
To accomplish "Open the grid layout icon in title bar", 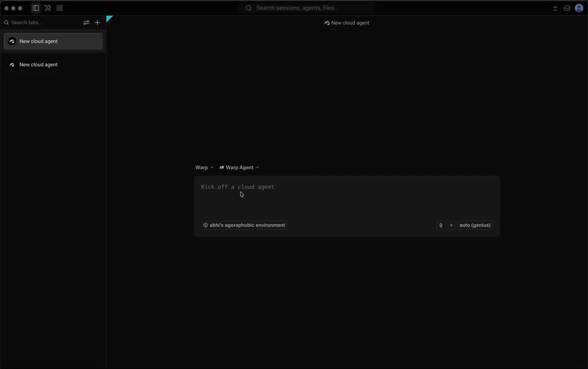I will coord(59,8).
